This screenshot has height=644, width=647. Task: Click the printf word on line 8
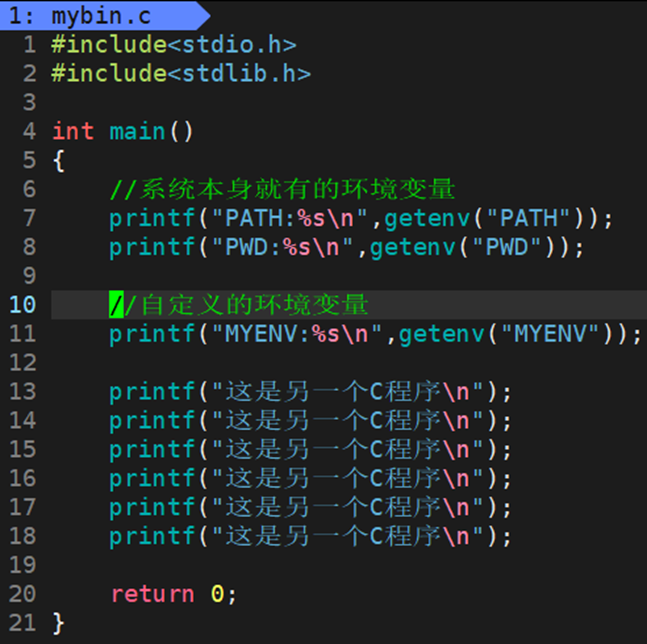(152, 247)
